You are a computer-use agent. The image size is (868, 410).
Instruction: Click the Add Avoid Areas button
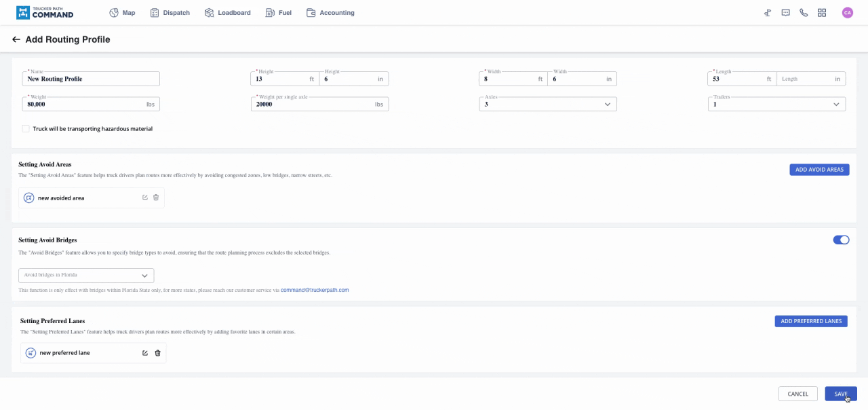pyautogui.click(x=819, y=170)
